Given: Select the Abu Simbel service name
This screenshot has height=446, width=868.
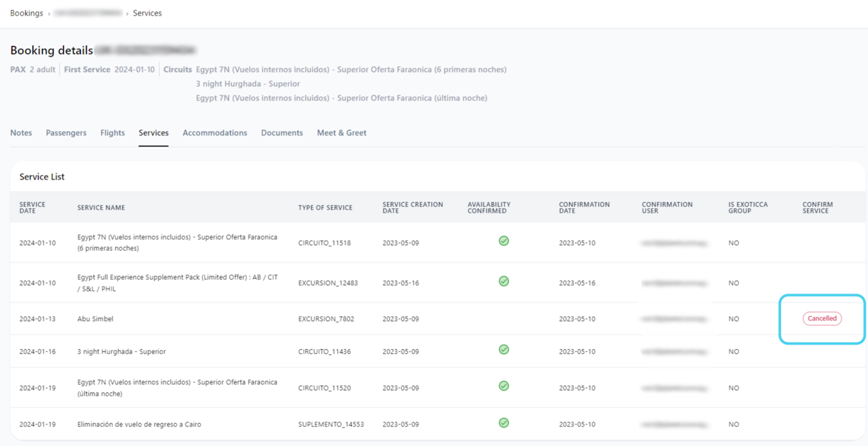Looking at the screenshot, I should coord(96,319).
